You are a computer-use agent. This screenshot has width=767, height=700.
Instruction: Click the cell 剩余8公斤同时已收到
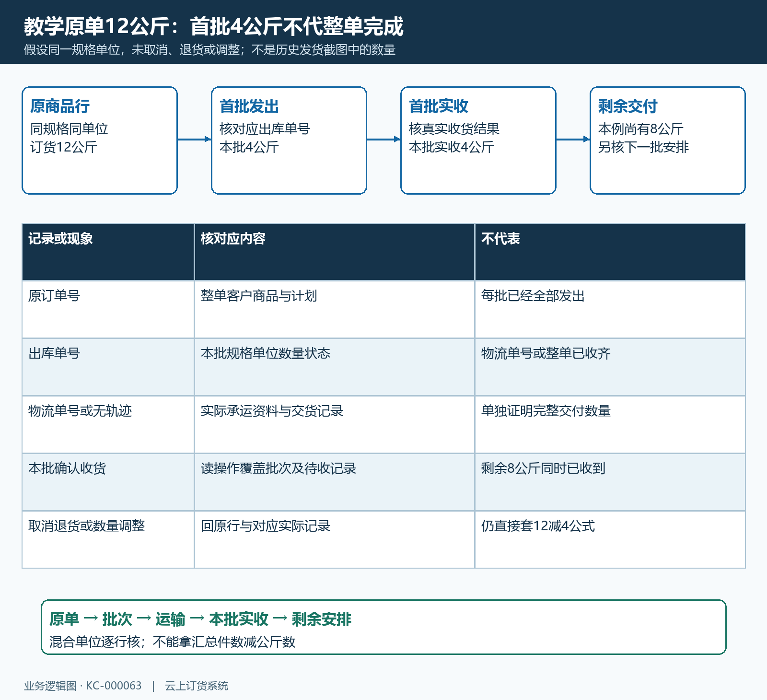[610, 482]
